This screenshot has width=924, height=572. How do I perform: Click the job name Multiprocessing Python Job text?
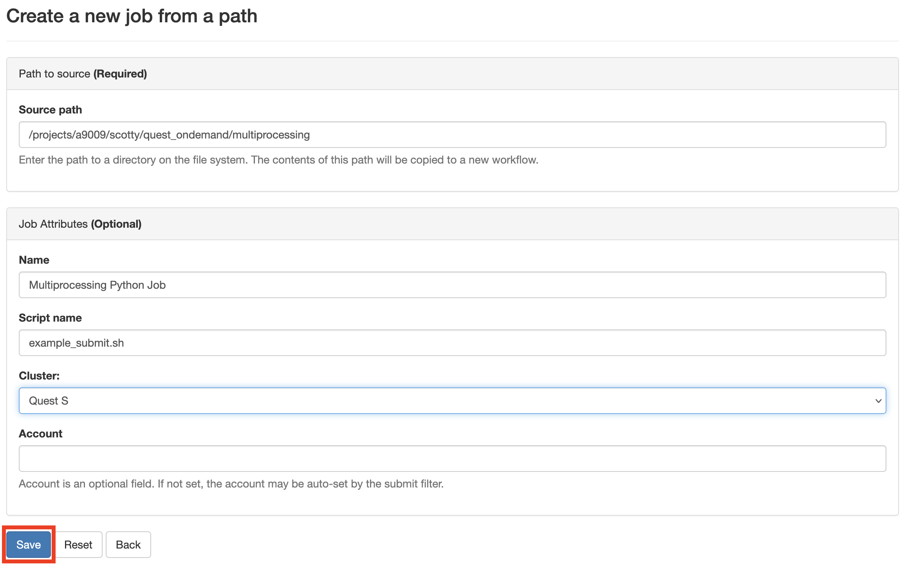tap(97, 285)
